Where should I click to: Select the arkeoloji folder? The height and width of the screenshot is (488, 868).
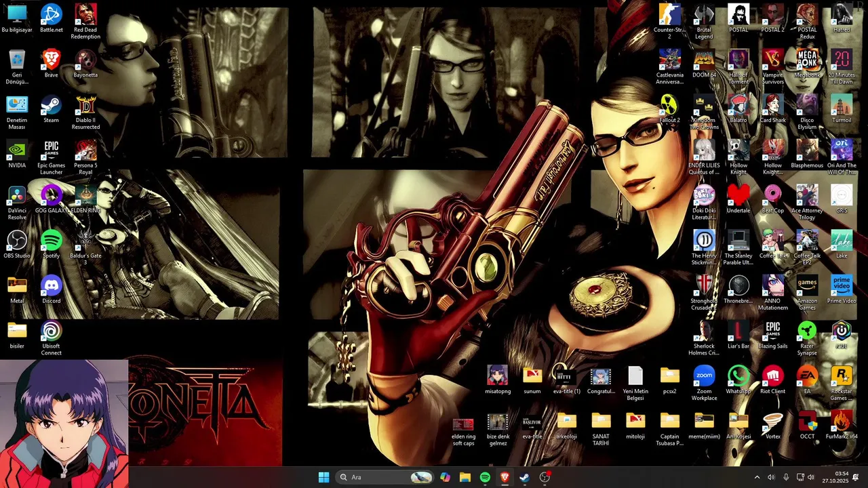click(x=566, y=426)
